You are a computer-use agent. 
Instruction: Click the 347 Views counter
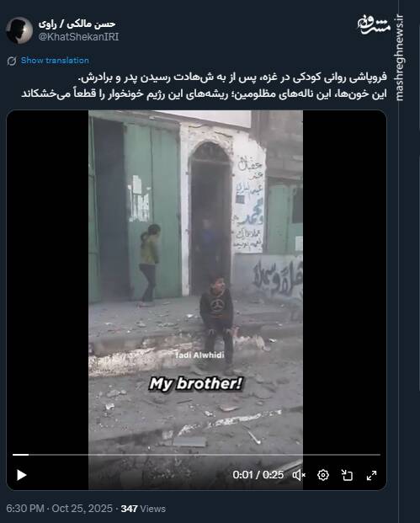[x=143, y=509]
